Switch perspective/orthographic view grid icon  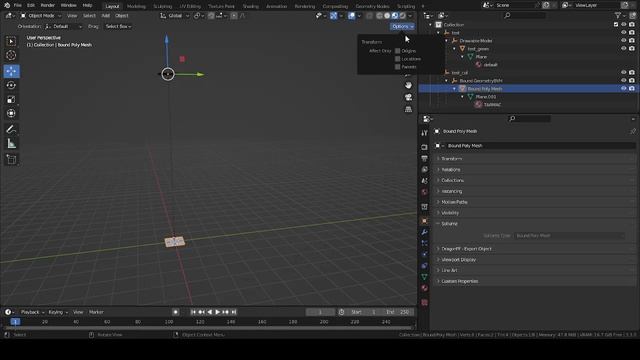pyautogui.click(x=408, y=109)
